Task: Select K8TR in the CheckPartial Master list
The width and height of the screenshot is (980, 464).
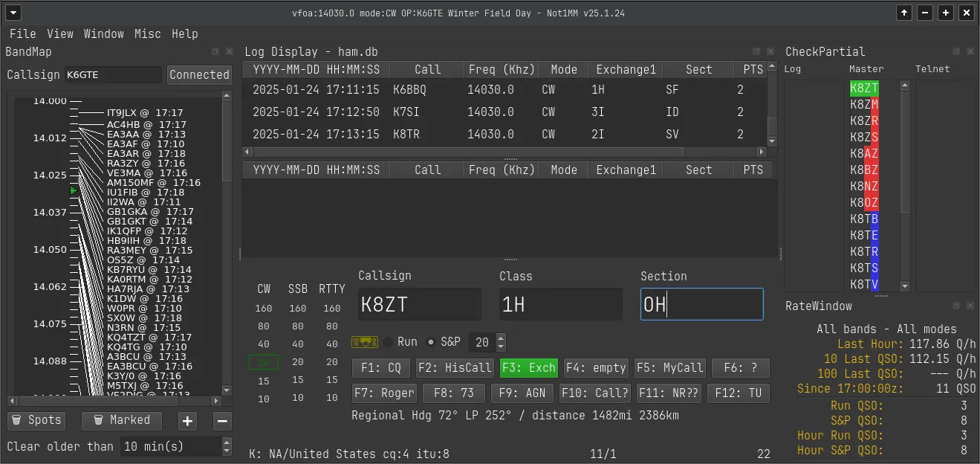Action: click(x=864, y=251)
